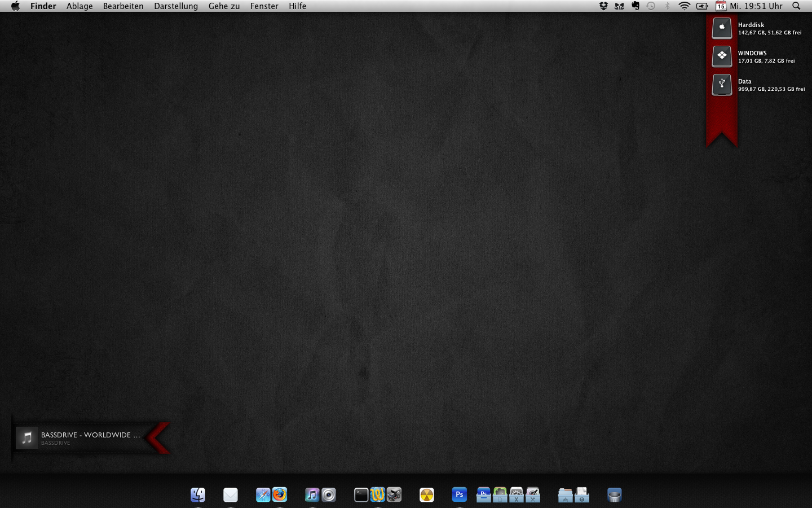
Task: Open the Gehe zu menu
Action: coord(224,6)
